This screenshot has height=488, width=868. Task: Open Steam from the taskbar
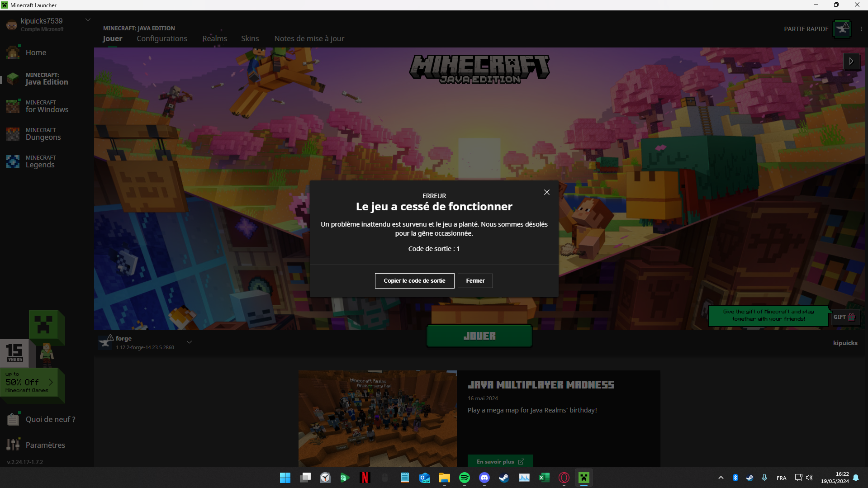pyautogui.click(x=504, y=478)
